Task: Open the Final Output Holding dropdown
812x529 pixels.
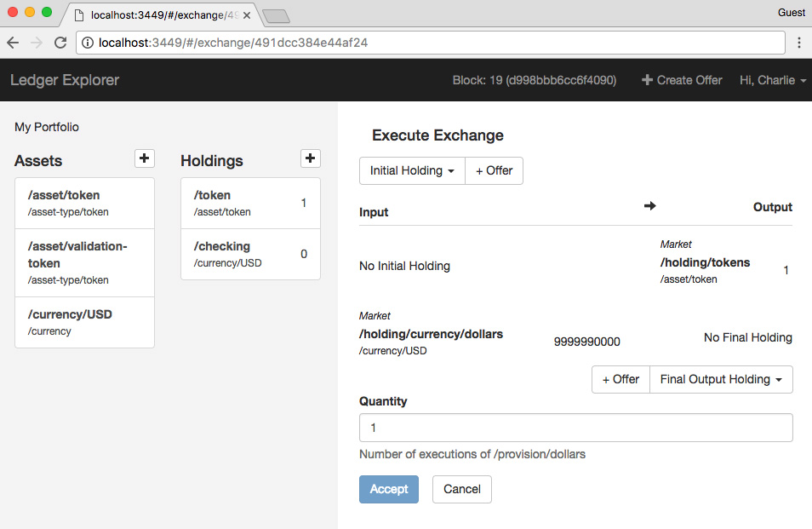Action: 721,379
